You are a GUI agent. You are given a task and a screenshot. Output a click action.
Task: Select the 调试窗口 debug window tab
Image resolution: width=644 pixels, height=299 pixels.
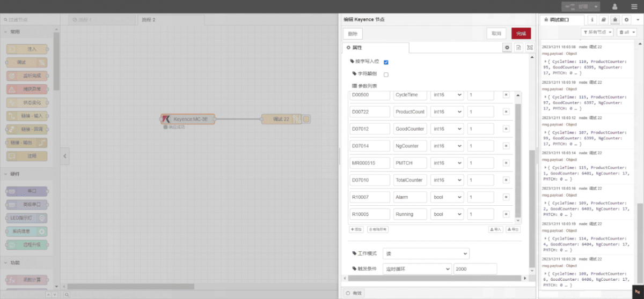coord(562,20)
